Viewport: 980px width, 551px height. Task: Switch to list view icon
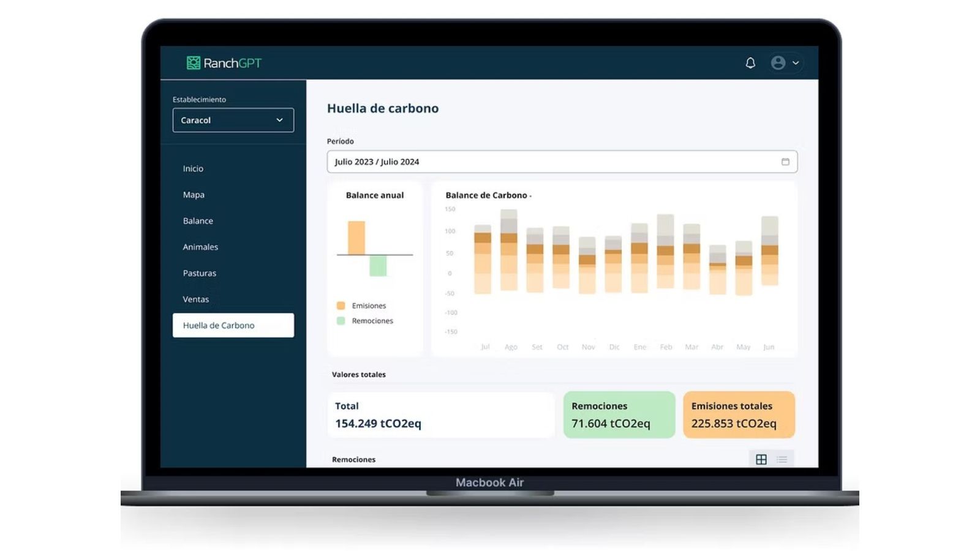(782, 459)
